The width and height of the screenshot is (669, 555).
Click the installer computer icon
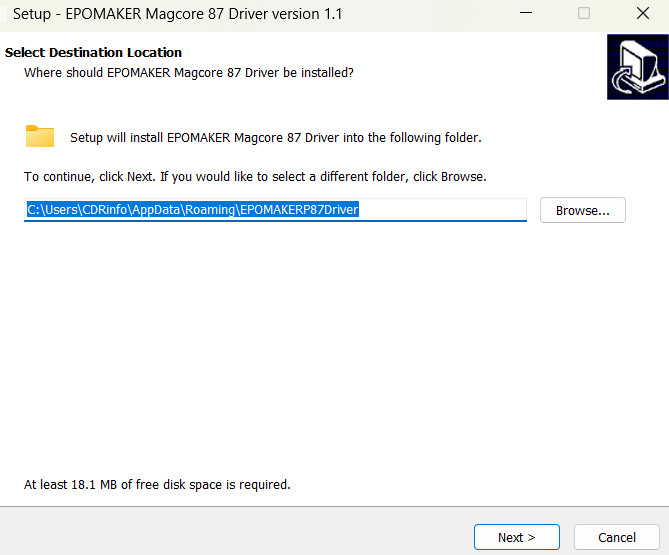(638, 67)
